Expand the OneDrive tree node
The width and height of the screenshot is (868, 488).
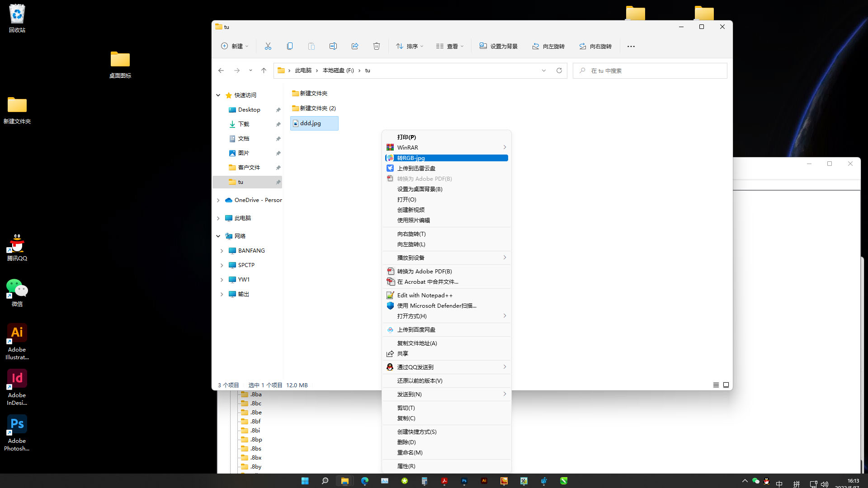point(218,200)
